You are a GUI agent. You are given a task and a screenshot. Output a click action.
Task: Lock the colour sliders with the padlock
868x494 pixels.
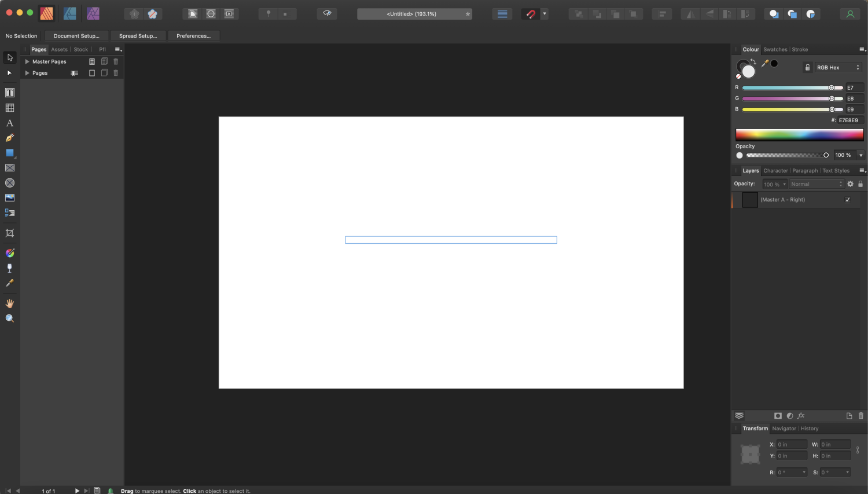coord(808,67)
